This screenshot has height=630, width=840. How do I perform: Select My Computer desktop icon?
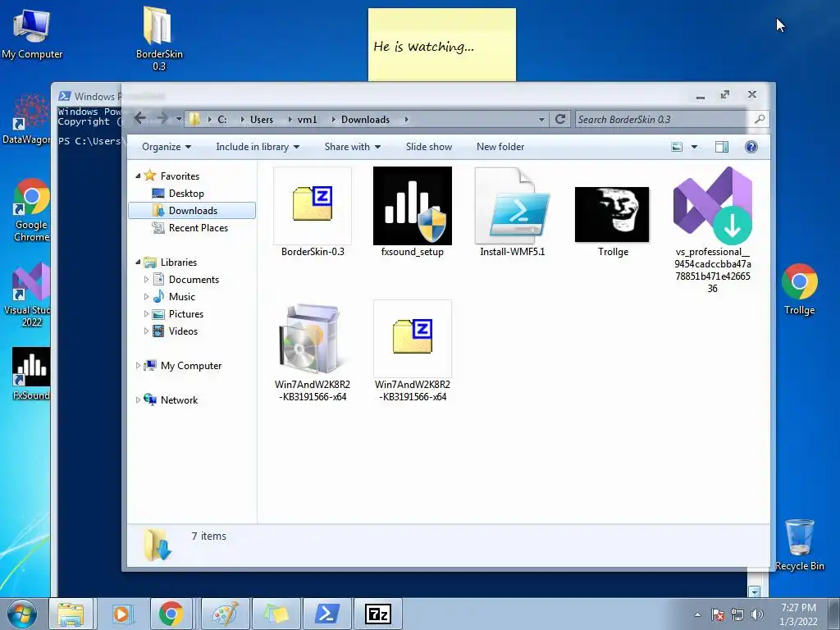point(32,34)
